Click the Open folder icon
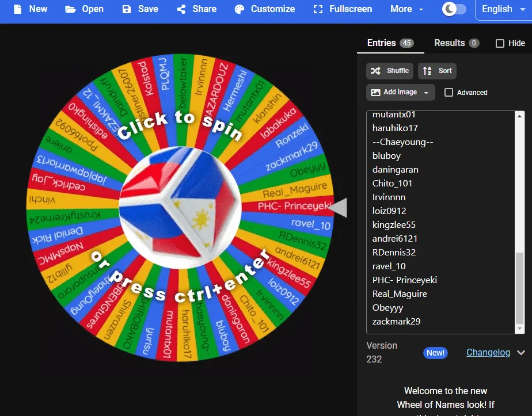532x416 pixels. (x=70, y=9)
